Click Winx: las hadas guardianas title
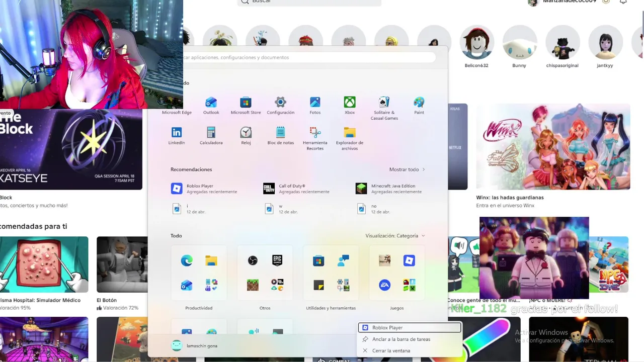Viewport: 644px width, 362px height. tap(510, 198)
